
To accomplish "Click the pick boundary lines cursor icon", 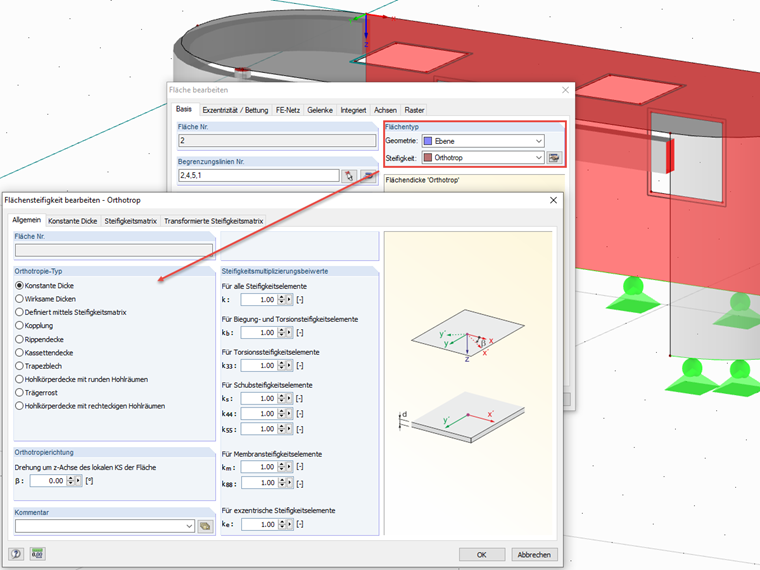I will tap(349, 175).
